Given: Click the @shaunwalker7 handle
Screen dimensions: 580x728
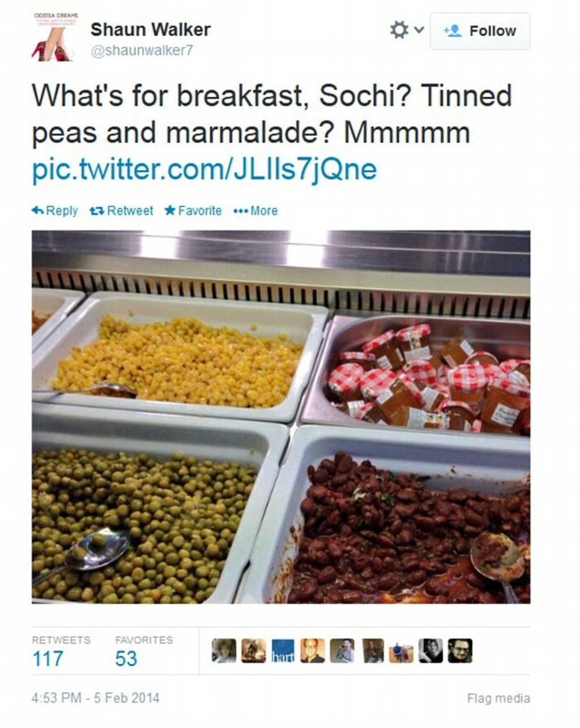Looking at the screenshot, I should click(142, 50).
